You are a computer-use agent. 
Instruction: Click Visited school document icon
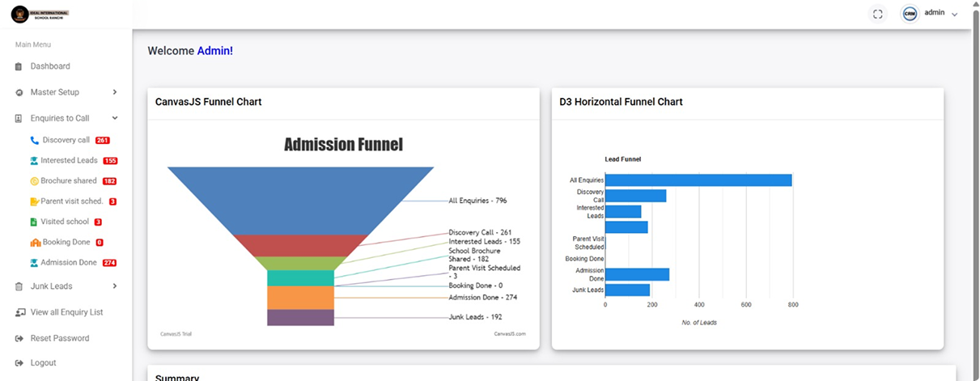coord(34,222)
